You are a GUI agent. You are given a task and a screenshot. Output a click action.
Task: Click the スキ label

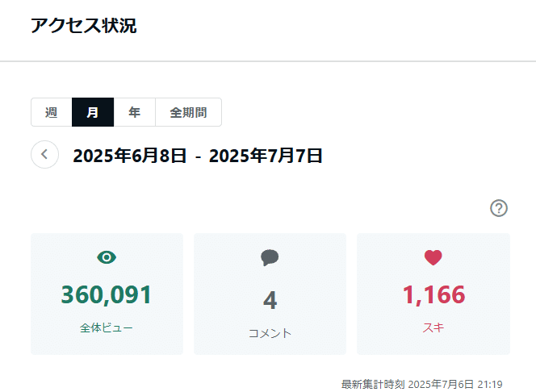coord(433,327)
